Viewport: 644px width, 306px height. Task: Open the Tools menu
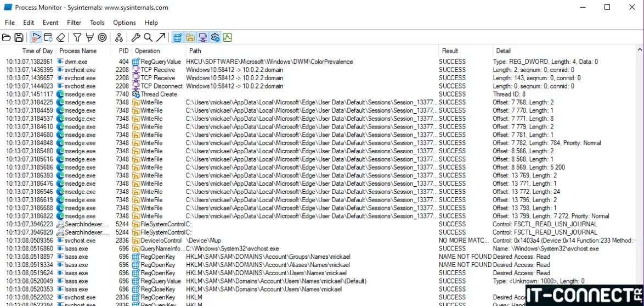pyautogui.click(x=97, y=23)
